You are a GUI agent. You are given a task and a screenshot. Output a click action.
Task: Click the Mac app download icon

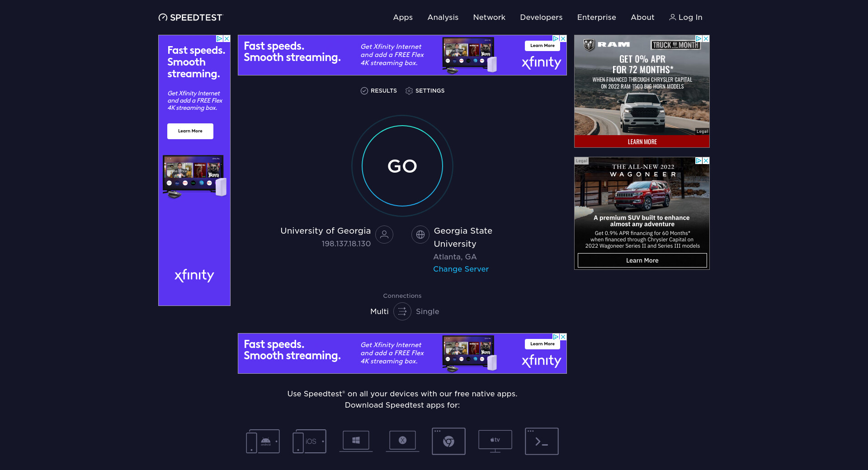pyautogui.click(x=402, y=441)
